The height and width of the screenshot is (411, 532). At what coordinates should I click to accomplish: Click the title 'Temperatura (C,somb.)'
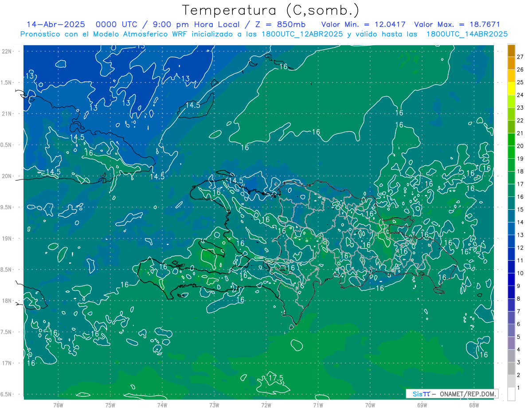click(x=270, y=10)
